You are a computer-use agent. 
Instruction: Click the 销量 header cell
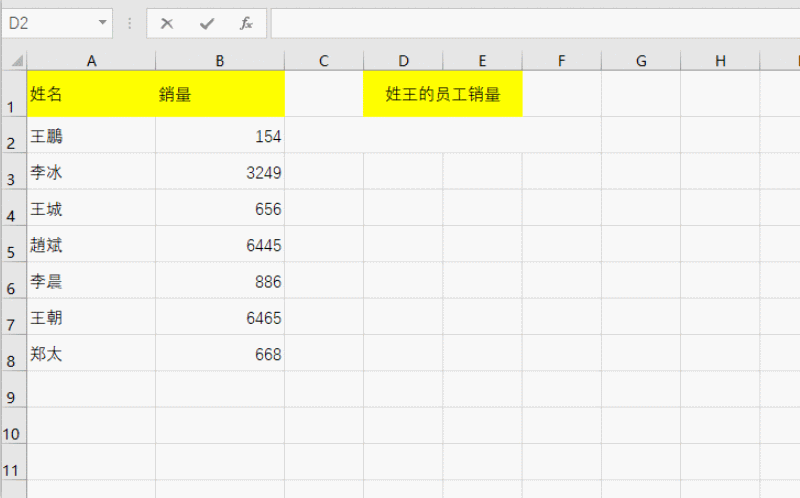pyautogui.click(x=220, y=94)
